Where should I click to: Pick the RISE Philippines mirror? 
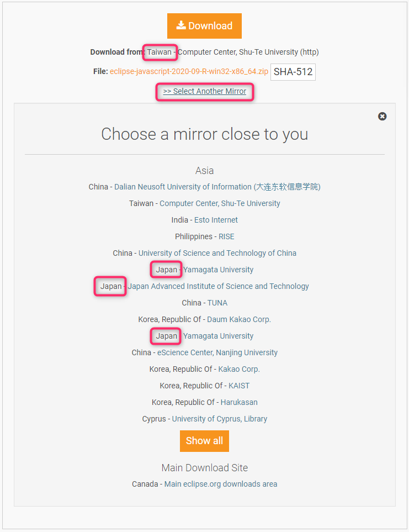(226, 236)
